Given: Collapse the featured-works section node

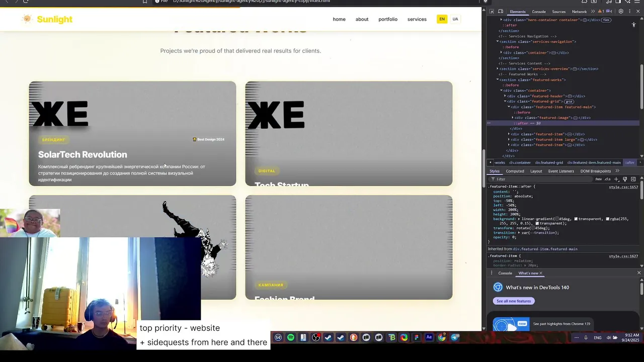Looking at the screenshot, I should coord(498,80).
